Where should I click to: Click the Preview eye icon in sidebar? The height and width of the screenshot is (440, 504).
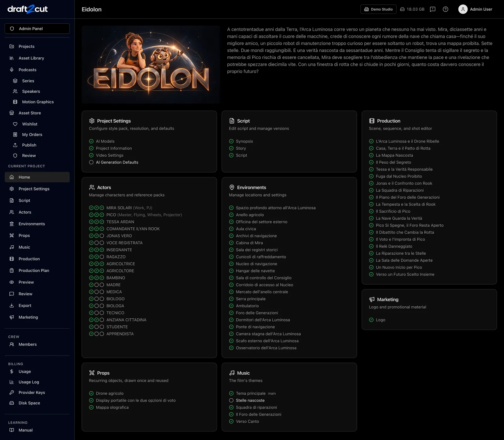click(x=12, y=282)
